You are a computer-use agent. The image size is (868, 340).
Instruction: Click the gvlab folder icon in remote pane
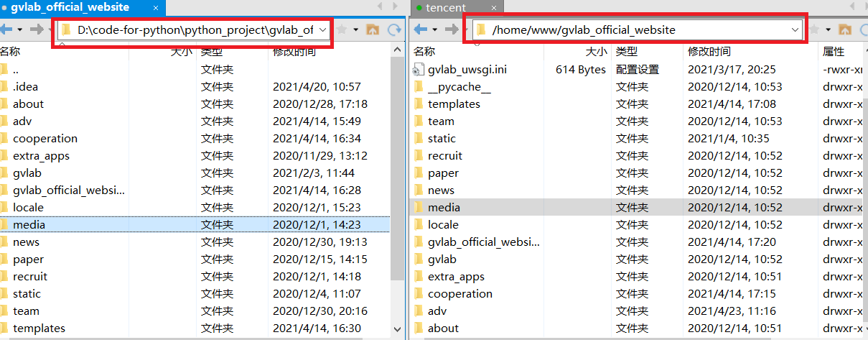click(419, 259)
